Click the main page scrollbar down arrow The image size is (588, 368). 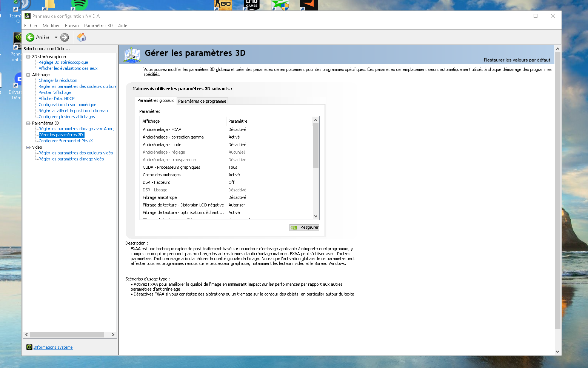pyautogui.click(x=557, y=352)
